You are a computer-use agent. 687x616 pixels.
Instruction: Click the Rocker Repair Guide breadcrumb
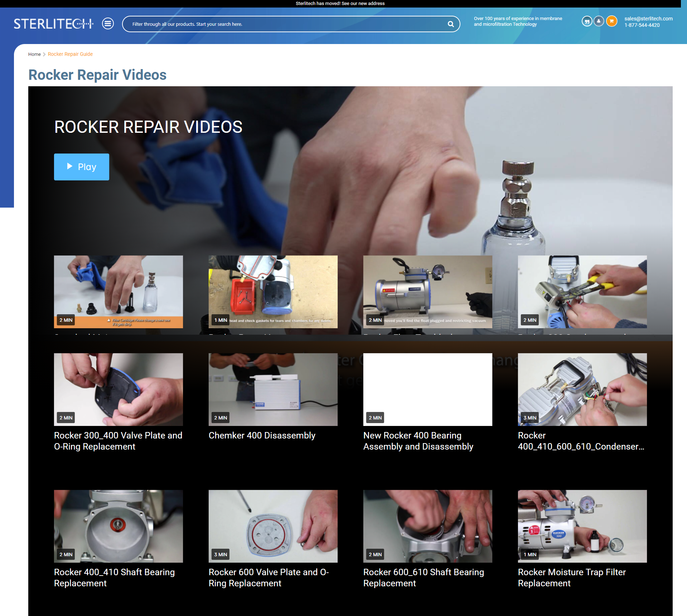70,54
